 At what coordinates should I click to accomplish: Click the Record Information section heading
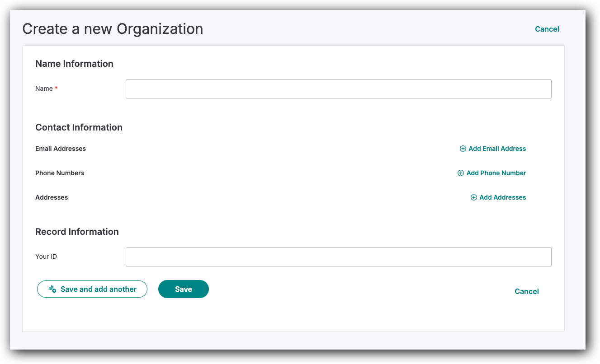[x=77, y=232]
